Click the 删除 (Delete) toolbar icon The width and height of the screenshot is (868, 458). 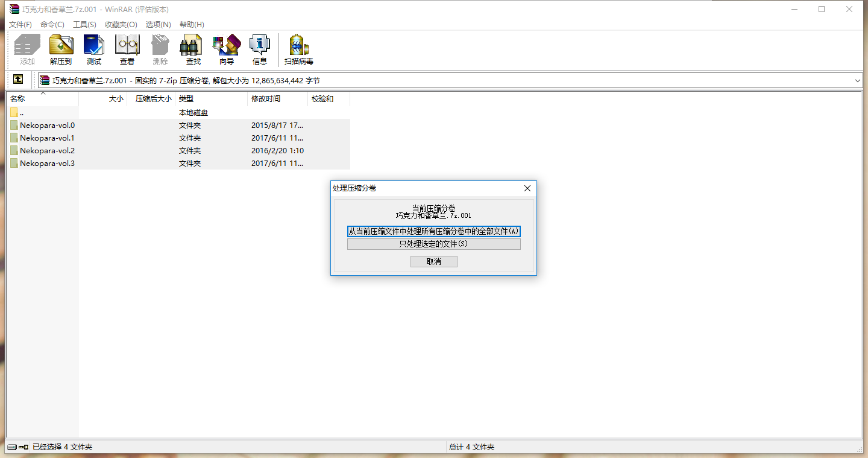pos(160,49)
